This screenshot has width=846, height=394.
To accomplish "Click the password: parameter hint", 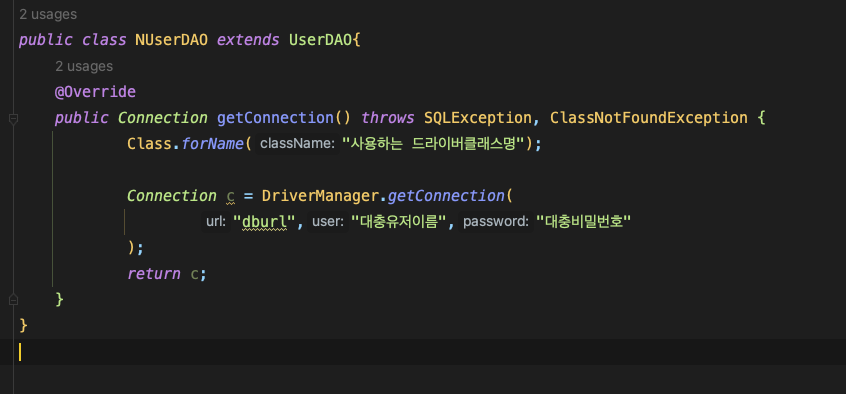I will (x=495, y=221).
